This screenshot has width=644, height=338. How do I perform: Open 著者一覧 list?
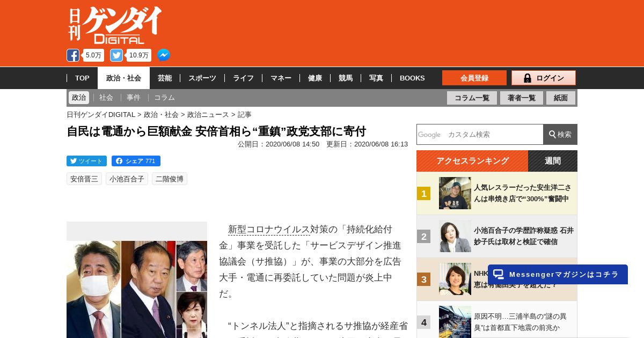pos(522,98)
